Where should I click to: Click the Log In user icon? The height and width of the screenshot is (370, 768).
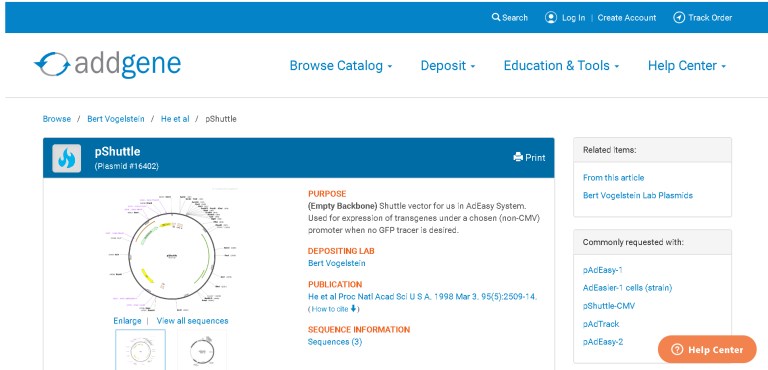pos(551,18)
